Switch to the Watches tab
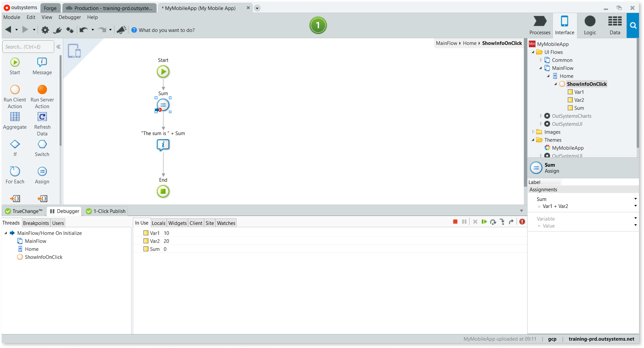 tap(226, 223)
